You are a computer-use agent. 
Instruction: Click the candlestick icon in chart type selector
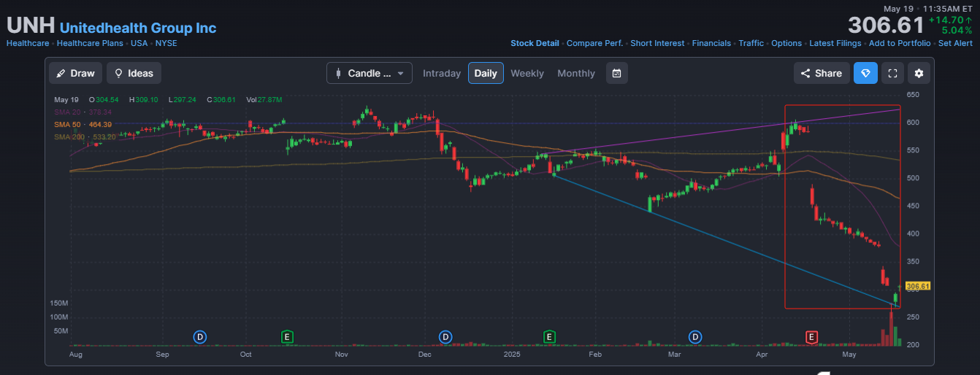point(338,73)
